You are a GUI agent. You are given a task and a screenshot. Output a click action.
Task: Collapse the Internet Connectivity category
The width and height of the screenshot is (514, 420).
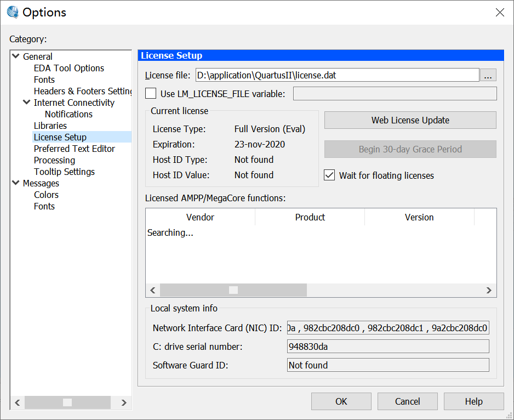[26, 103]
